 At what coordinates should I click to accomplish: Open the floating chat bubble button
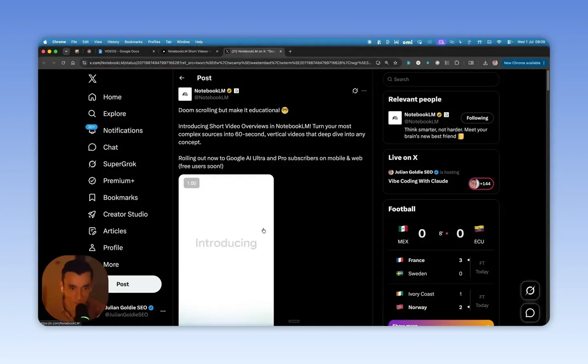click(530, 313)
